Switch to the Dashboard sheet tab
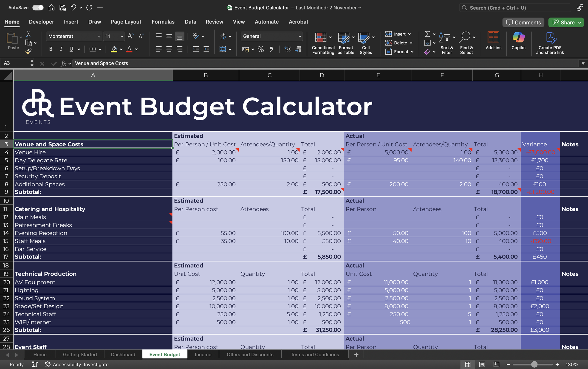 [x=123, y=354]
